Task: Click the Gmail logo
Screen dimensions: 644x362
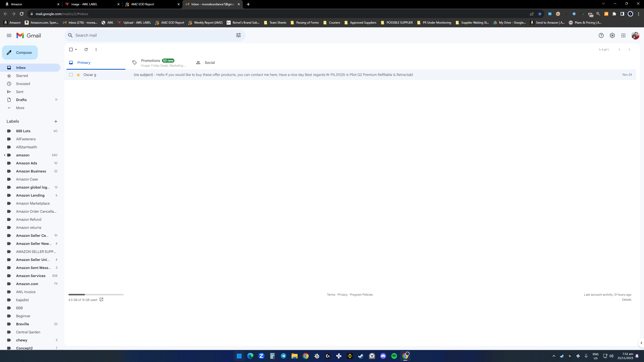Action: tap(29, 35)
